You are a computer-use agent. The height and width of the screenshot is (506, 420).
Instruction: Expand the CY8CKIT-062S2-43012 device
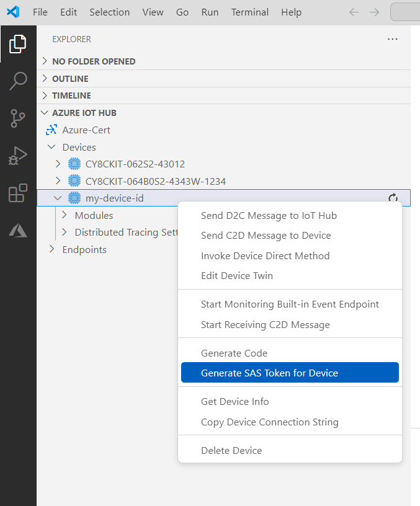click(x=58, y=164)
